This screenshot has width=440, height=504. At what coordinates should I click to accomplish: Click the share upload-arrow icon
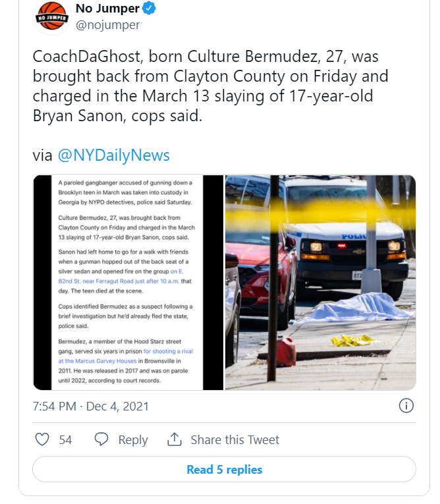(x=174, y=439)
